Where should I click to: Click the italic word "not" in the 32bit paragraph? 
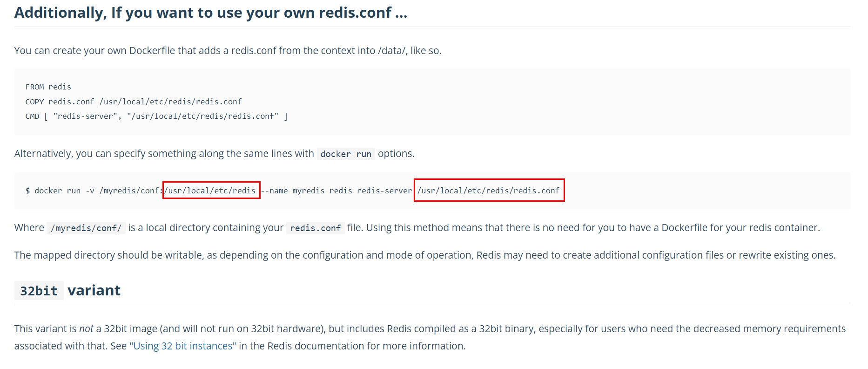click(86, 328)
